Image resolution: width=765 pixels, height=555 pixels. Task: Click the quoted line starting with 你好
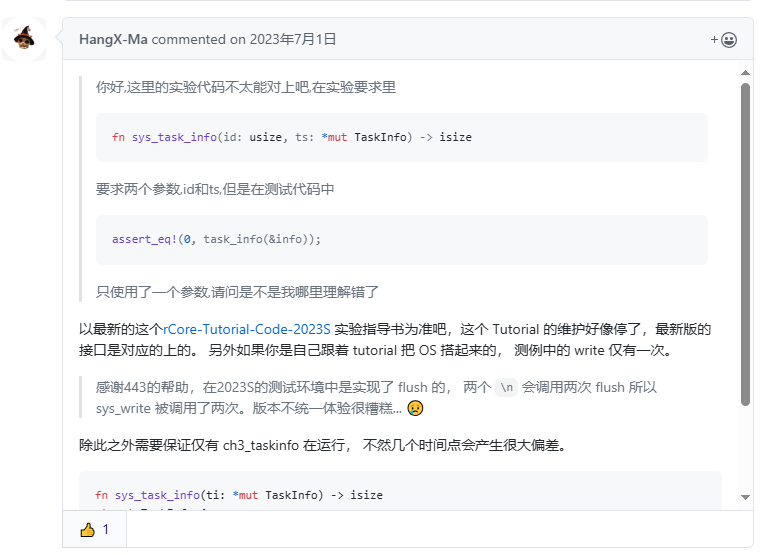click(245, 87)
